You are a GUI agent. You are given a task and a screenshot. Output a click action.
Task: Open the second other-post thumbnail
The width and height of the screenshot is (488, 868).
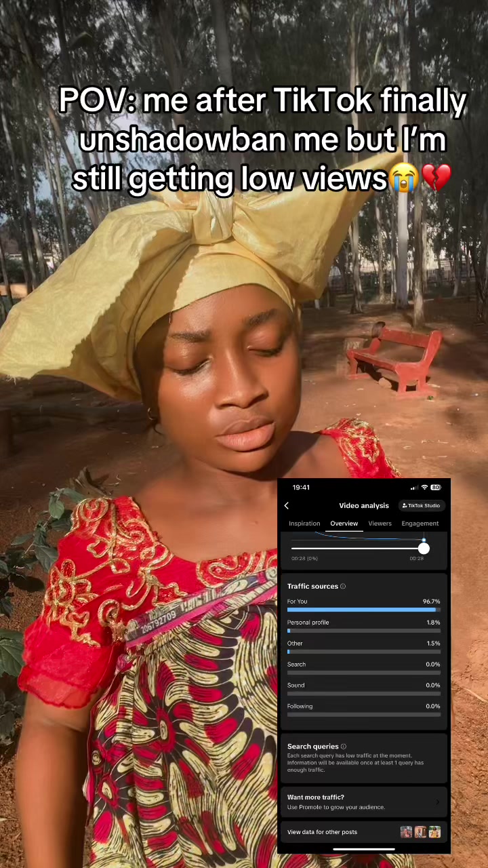click(420, 832)
